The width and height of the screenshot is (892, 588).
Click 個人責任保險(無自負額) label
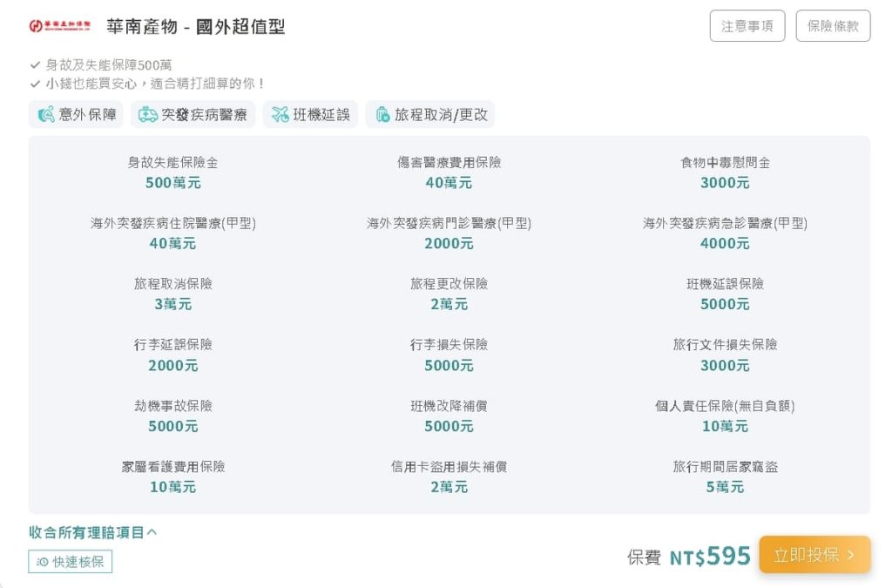click(725, 406)
